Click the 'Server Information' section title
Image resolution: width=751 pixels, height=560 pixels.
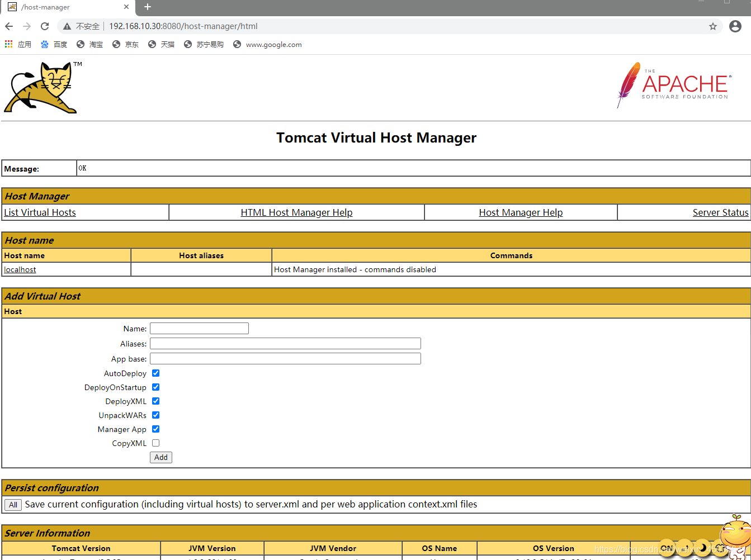48,533
